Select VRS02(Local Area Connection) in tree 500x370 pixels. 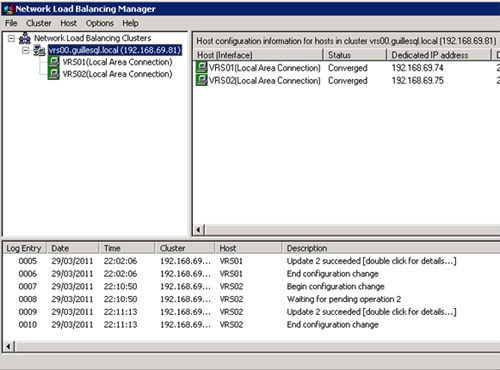coord(117,74)
